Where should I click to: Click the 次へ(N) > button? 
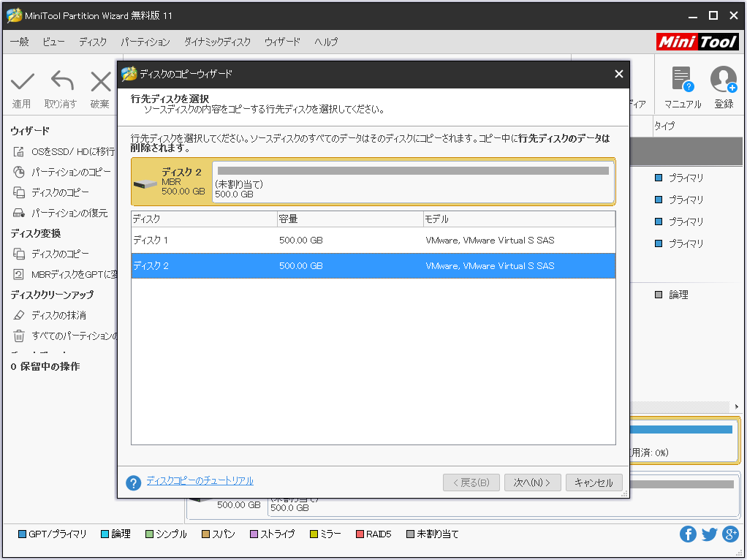(532, 483)
